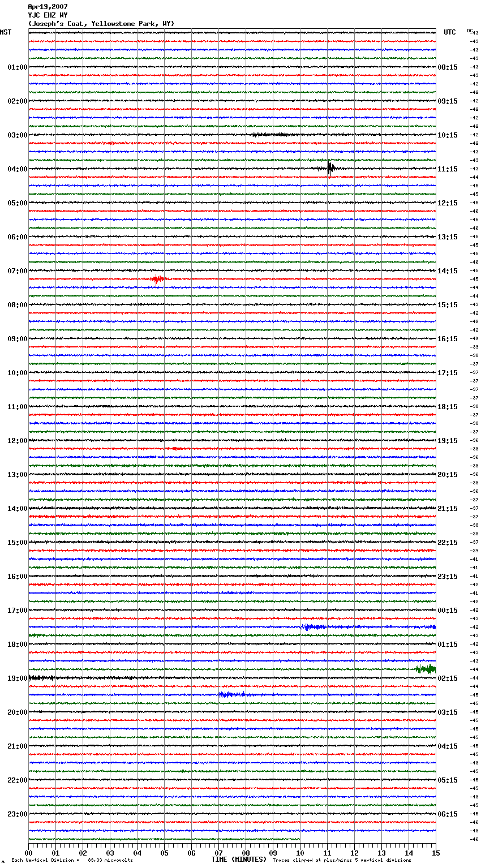The width and height of the screenshot is (481, 868).
Task: Select the 07:00 MST time label
Action: [18, 271]
